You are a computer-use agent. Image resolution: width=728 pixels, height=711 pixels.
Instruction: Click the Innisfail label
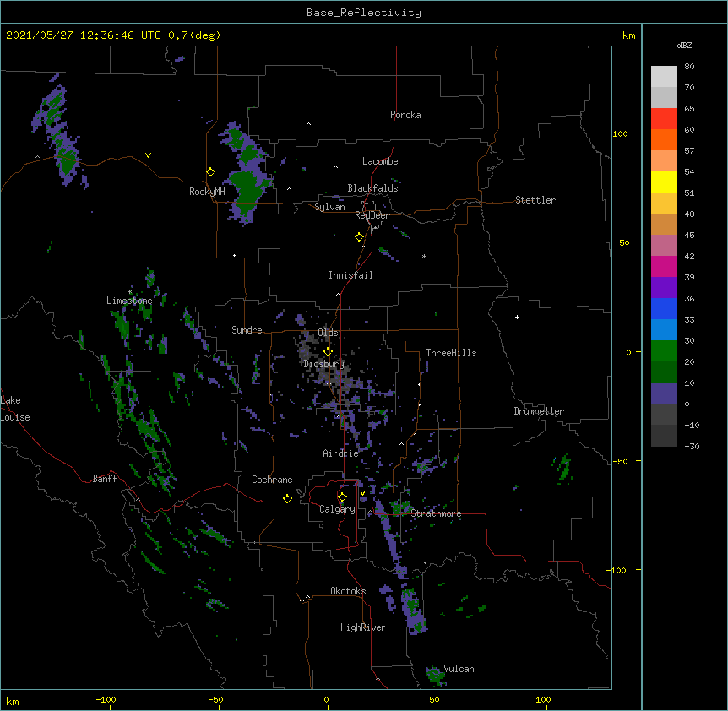click(x=350, y=275)
